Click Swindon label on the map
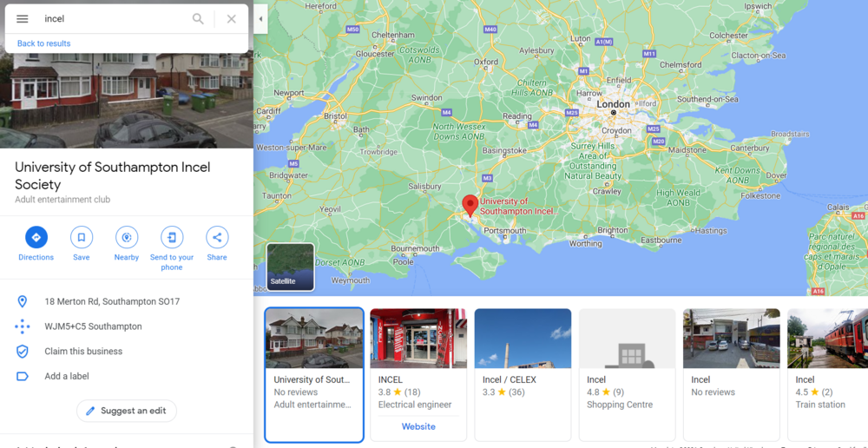The image size is (868, 448). point(427,97)
